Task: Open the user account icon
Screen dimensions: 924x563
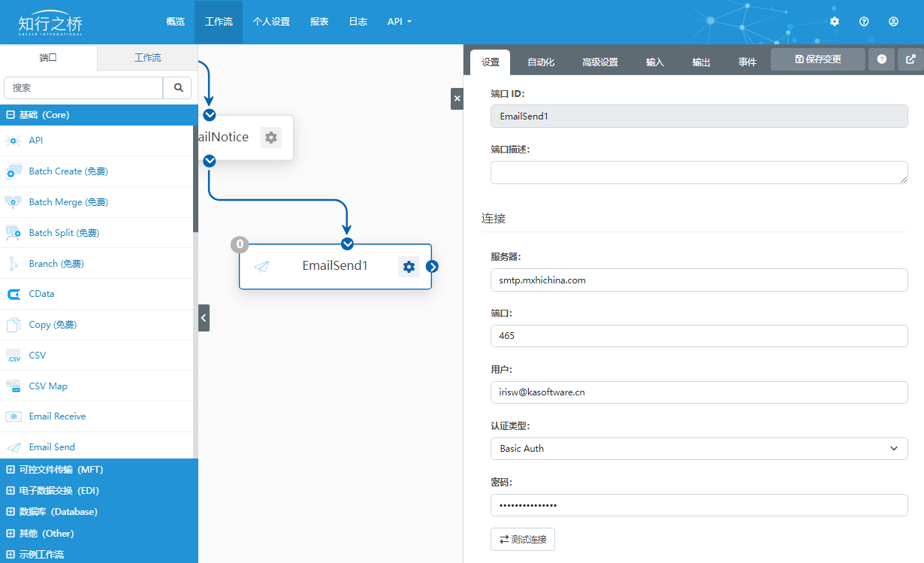Action: (893, 22)
